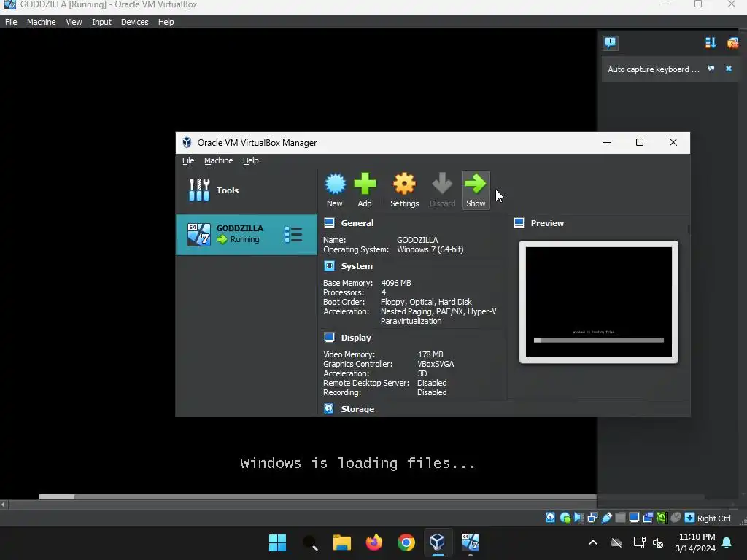Click the USB devices status icon
This screenshot has width=747, height=560.
[x=606, y=518]
